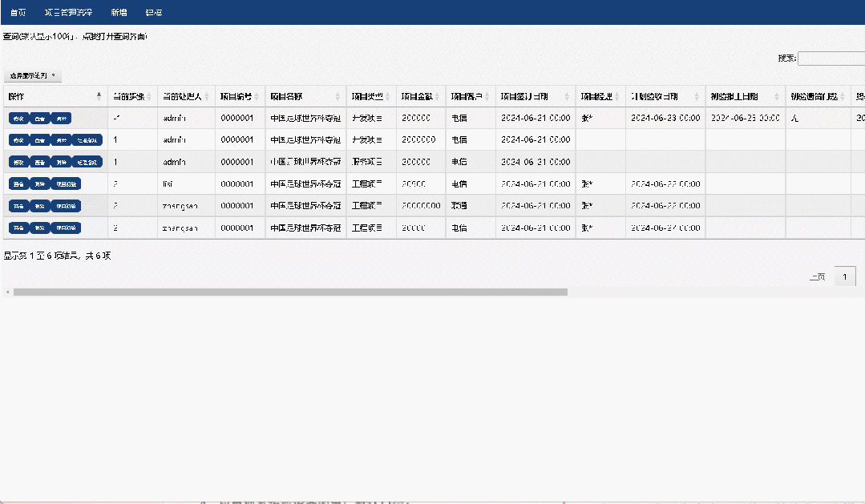Click 项目初验 in the lisi row
Screen dimensions: 865x504
67,183
